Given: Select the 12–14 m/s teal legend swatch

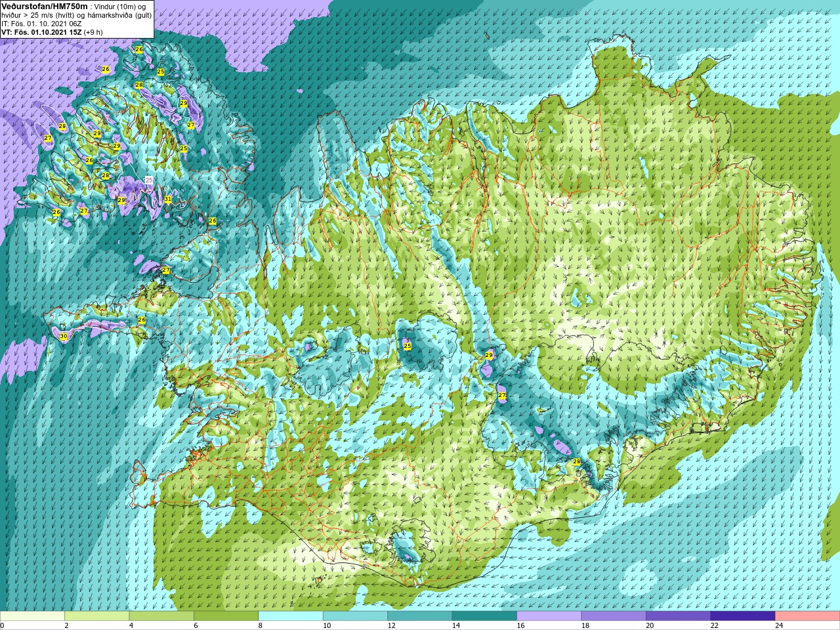Looking at the screenshot, I should [420, 616].
